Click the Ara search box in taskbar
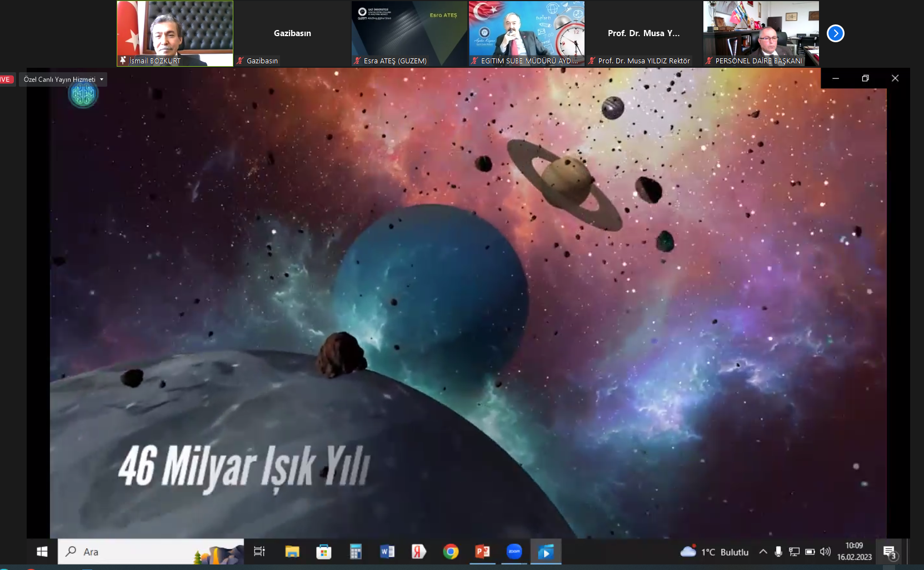This screenshot has height=570, width=924. (x=151, y=552)
